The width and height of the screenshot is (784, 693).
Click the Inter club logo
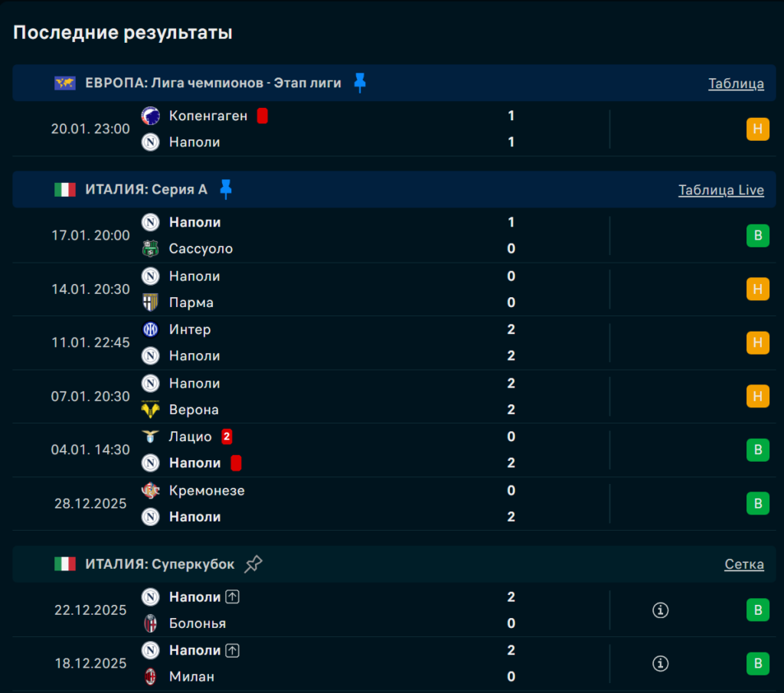point(151,329)
